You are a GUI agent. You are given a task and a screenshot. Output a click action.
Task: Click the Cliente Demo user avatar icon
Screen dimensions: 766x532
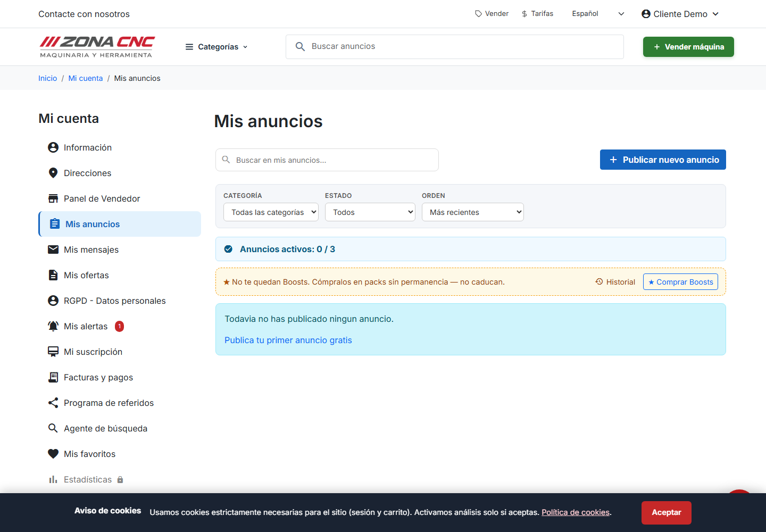[646, 14]
